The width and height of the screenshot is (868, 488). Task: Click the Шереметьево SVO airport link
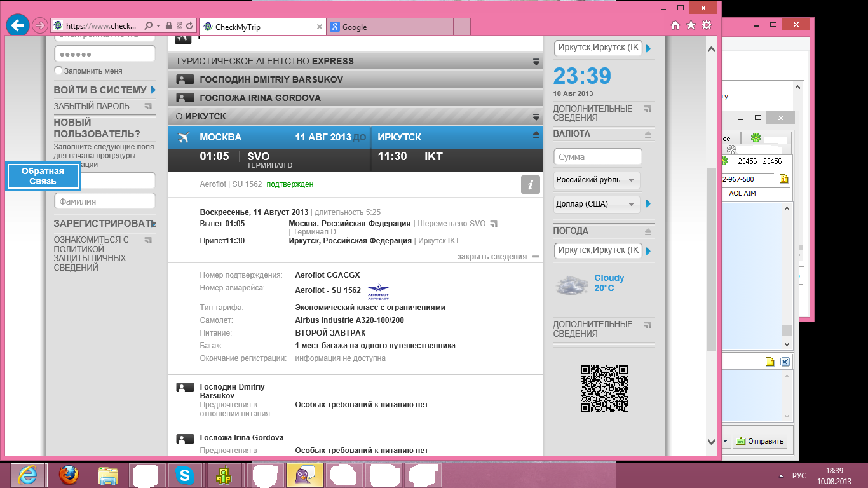point(452,224)
